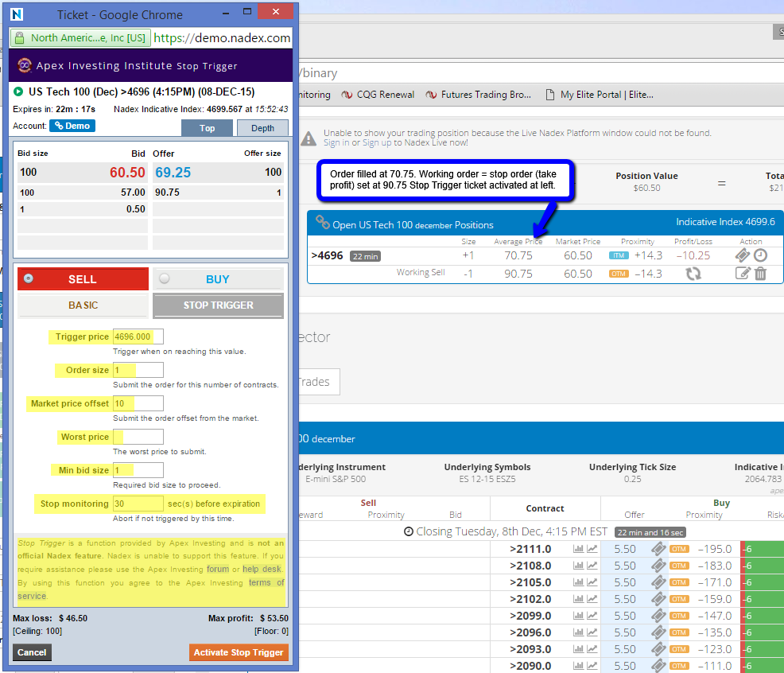
Task: Click the Apex Investing Institute logo icon
Action: click(24, 65)
